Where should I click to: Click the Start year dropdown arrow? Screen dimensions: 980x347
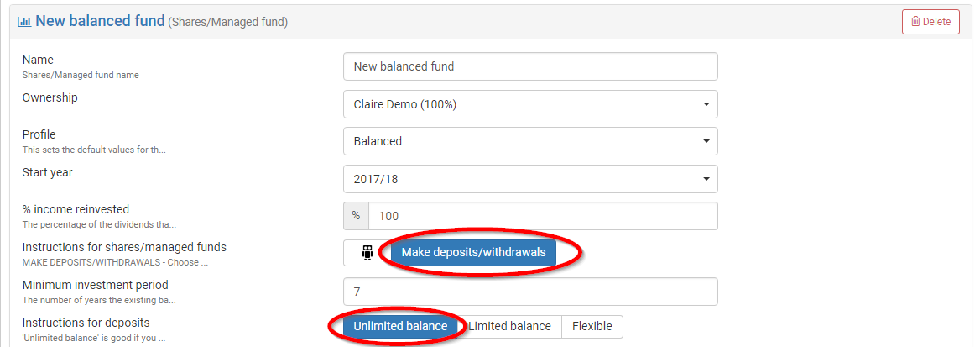(705, 178)
